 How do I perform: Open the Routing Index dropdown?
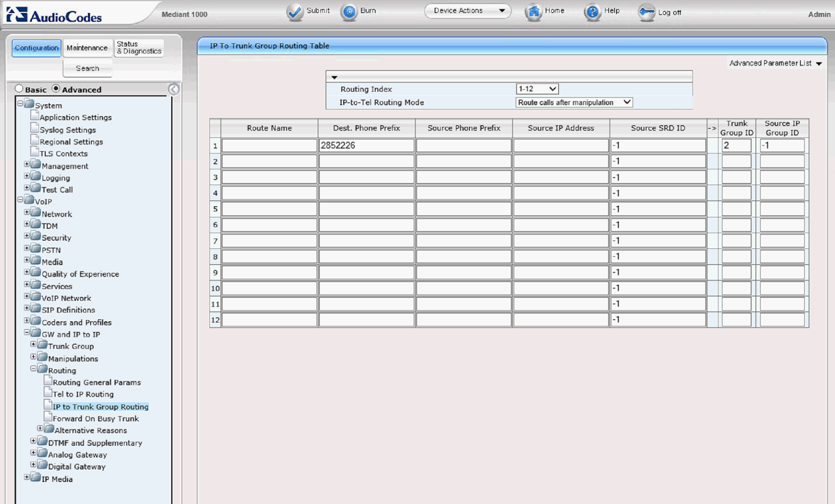pos(536,89)
